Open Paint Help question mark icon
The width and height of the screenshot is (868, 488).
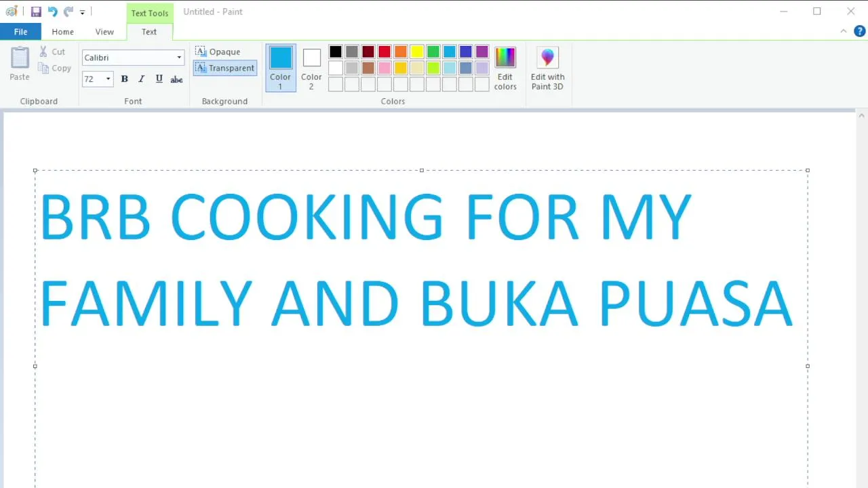(860, 31)
